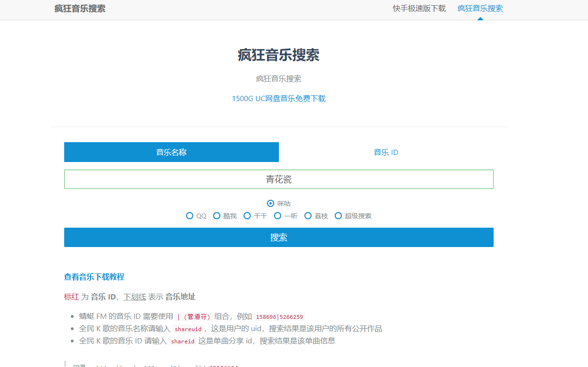Select the 荔枝 radio button
Image resolution: width=588 pixels, height=367 pixels.
click(x=308, y=215)
